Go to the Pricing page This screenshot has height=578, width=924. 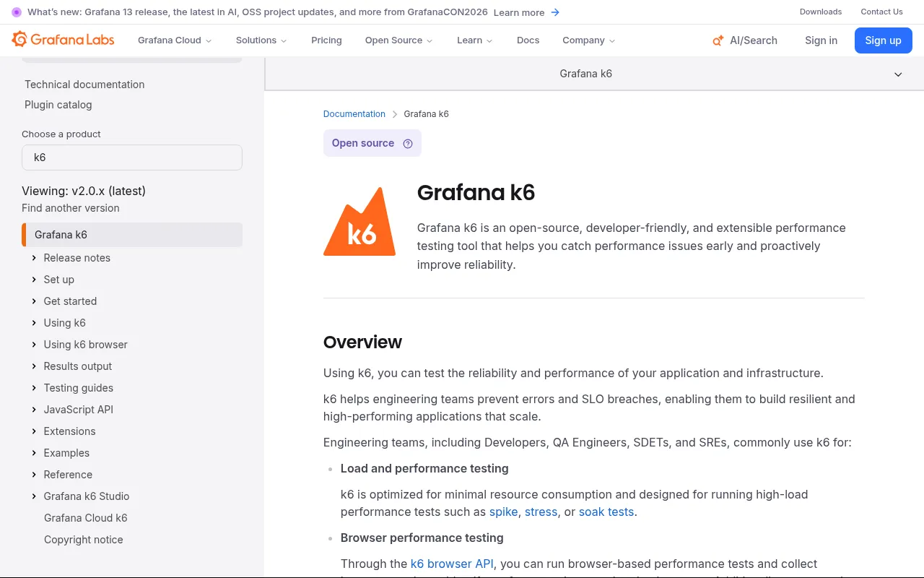point(326,40)
